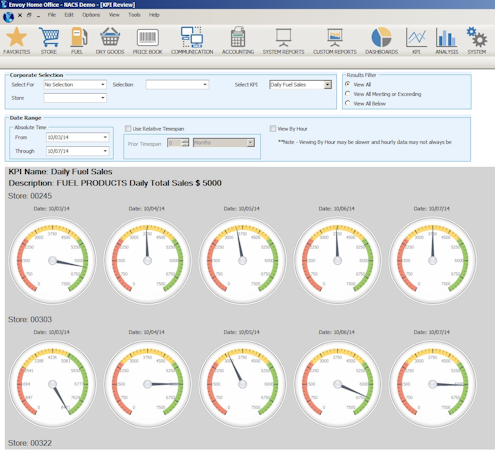This screenshot has width=495, height=450.
Task: Expand the Select KPI dropdown
Action: click(x=328, y=85)
